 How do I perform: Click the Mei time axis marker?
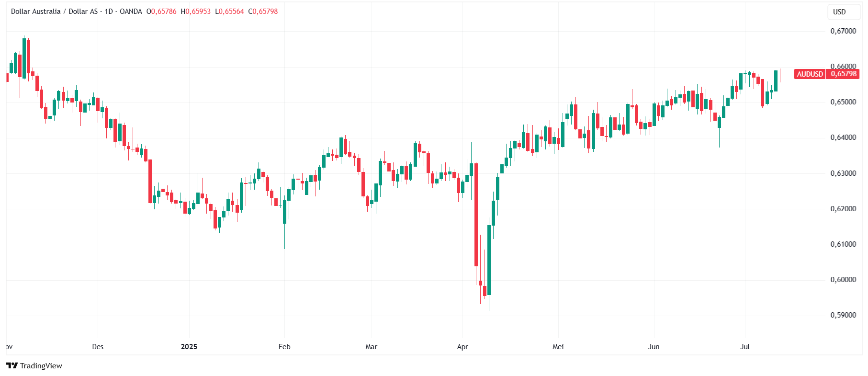click(x=558, y=347)
